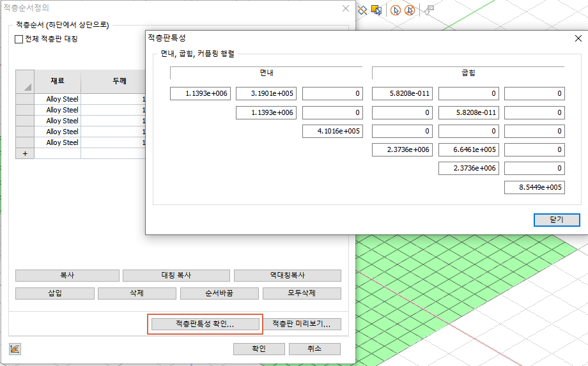
Task: Close the 적층순서정의 dialog window
Action: (346, 8)
